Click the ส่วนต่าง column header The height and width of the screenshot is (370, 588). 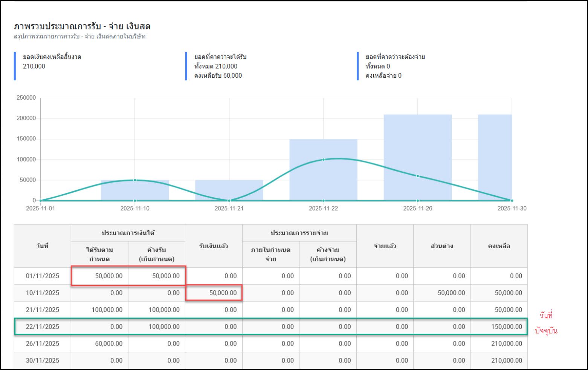pos(442,246)
